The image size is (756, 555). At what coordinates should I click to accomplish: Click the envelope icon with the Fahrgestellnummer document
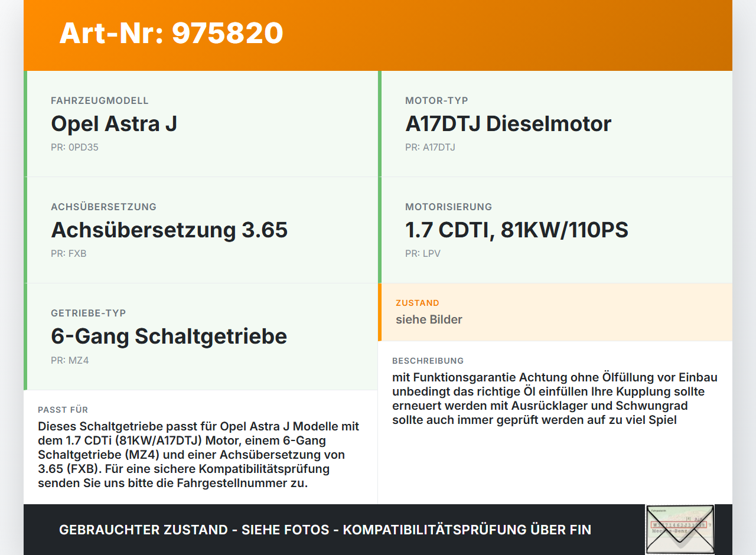tap(680, 530)
